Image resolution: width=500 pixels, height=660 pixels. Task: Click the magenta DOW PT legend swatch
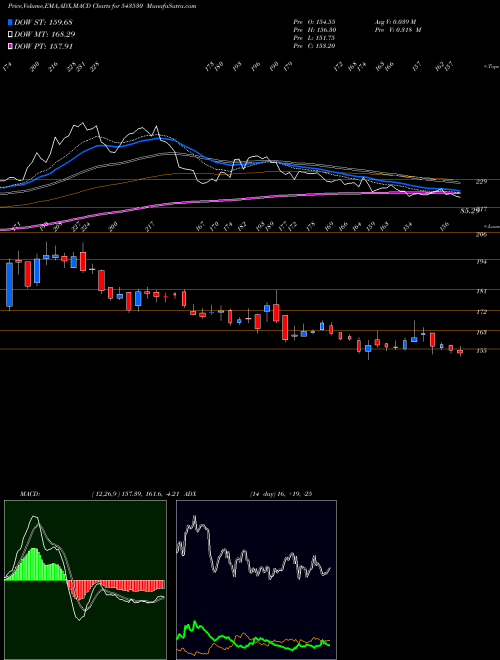point(11,46)
